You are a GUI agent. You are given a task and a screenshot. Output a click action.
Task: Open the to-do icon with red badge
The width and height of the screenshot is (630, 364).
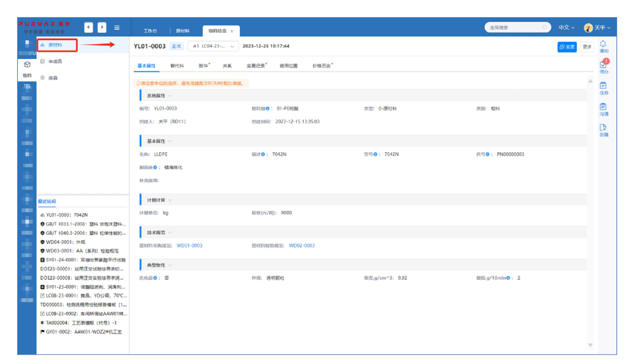pyautogui.click(x=604, y=65)
